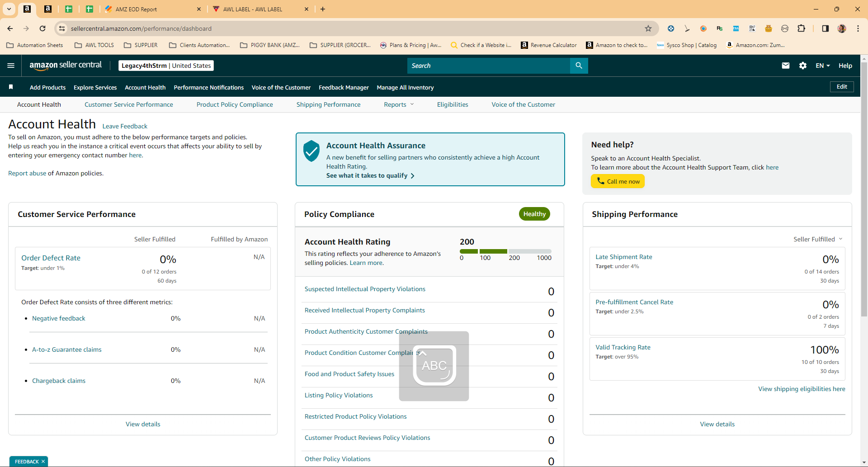Screen dimensions: 868x467
Task: Open the AWL TOOLS bookmarks folder
Action: (x=94, y=45)
